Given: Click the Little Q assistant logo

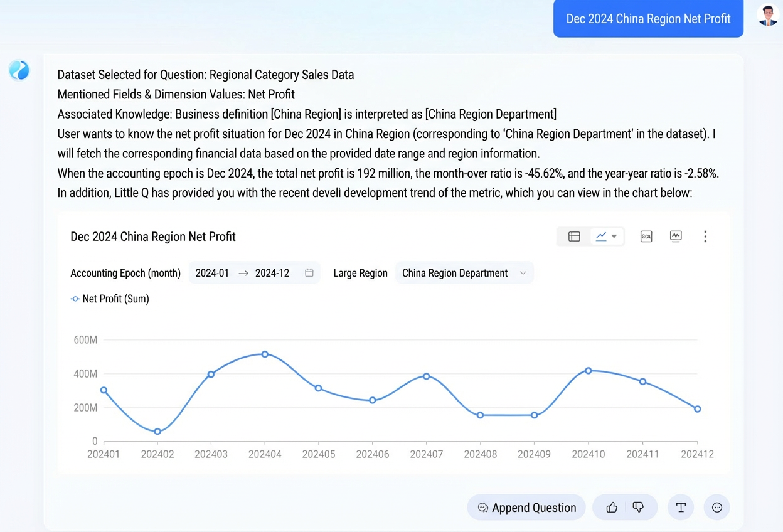Looking at the screenshot, I should click(19, 70).
